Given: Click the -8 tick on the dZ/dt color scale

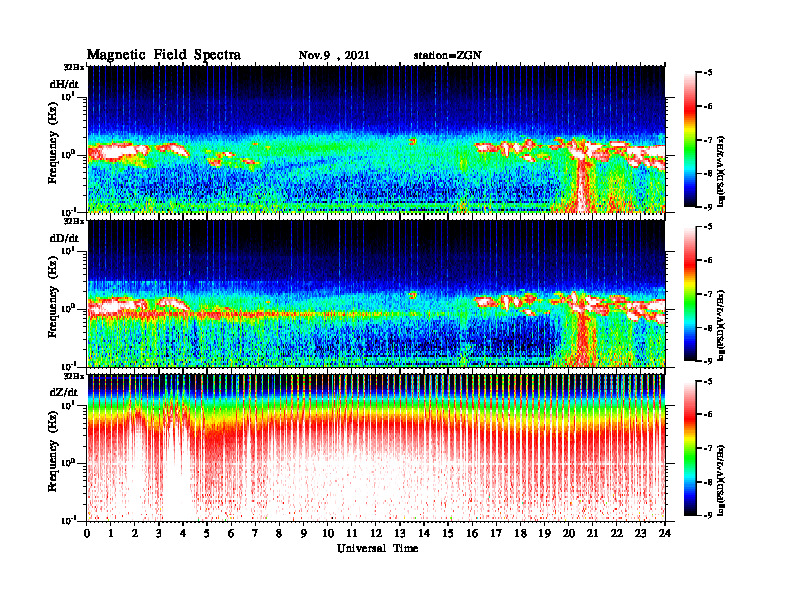Looking at the screenshot, I should (707, 482).
